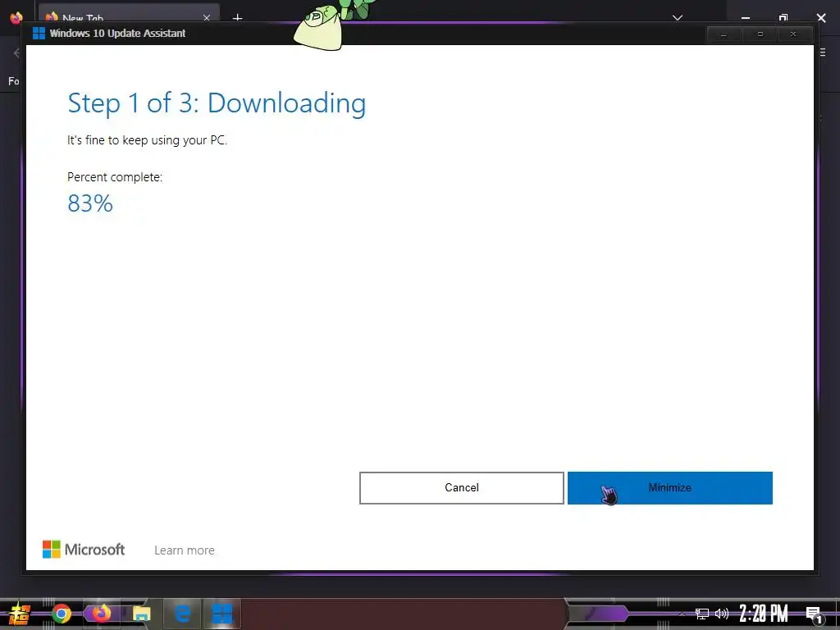Image resolution: width=840 pixels, height=630 pixels.
Task: Show hidden system tray icons
Action: click(x=682, y=614)
